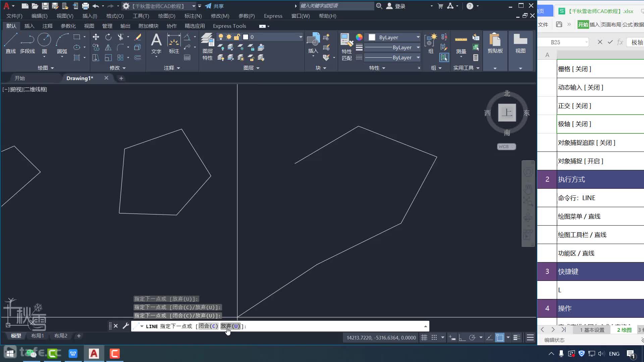644x362 pixels.
Task: Click the 放弃(U) command option
Action: 230,326
